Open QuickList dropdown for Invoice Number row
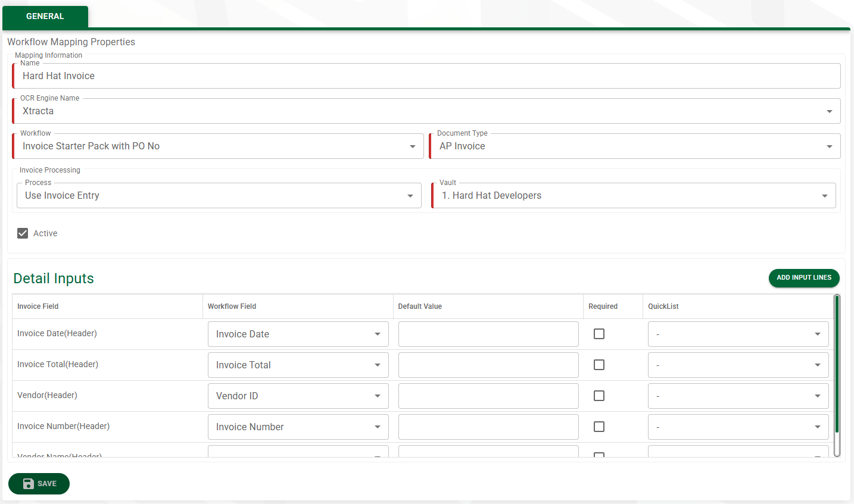The width and height of the screenshot is (854, 504). click(738, 427)
